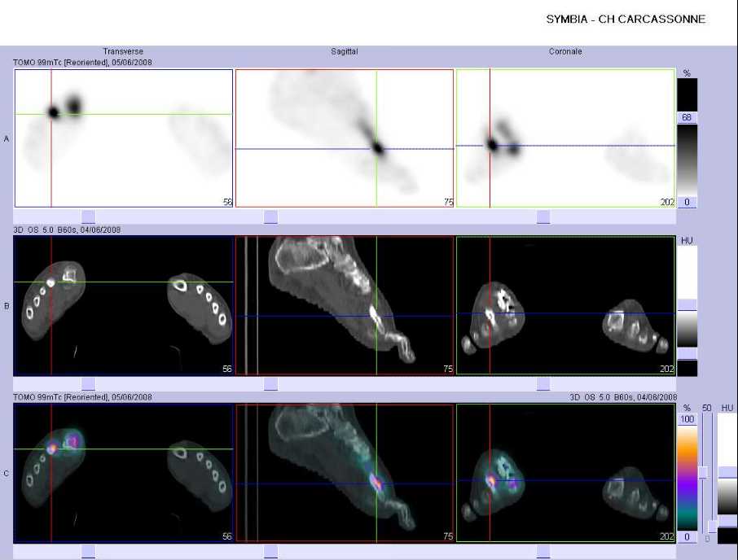Click the row B HU scale label
The image size is (738, 560).
(687, 241)
